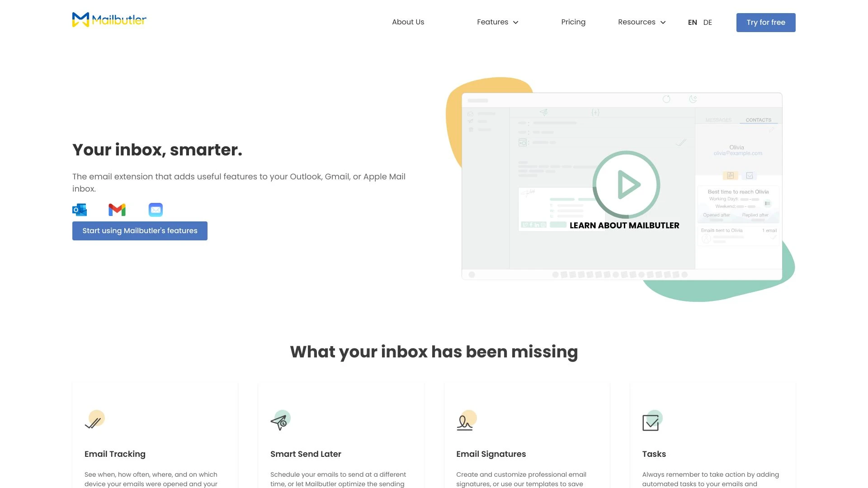Click the Apple Mail icon in email clients

tap(155, 209)
